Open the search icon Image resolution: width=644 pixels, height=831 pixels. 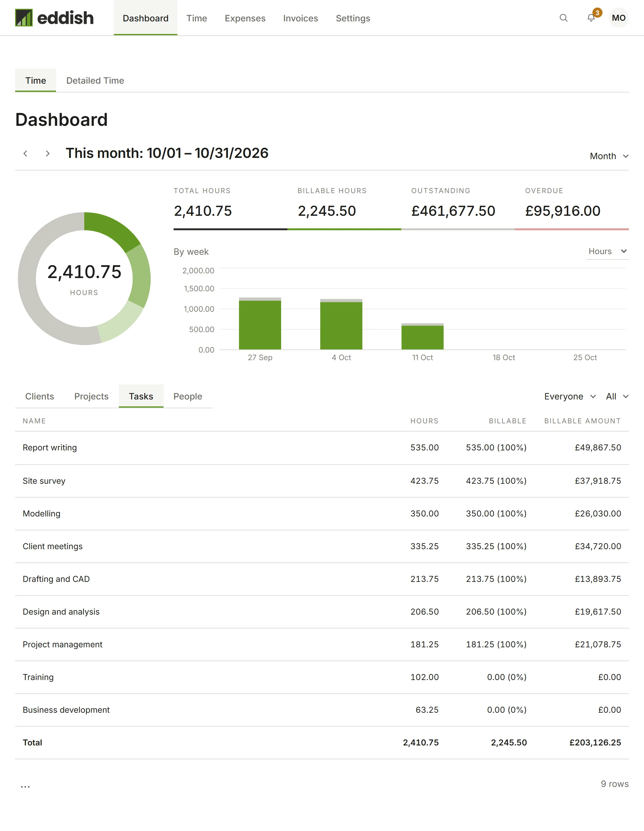(x=563, y=18)
